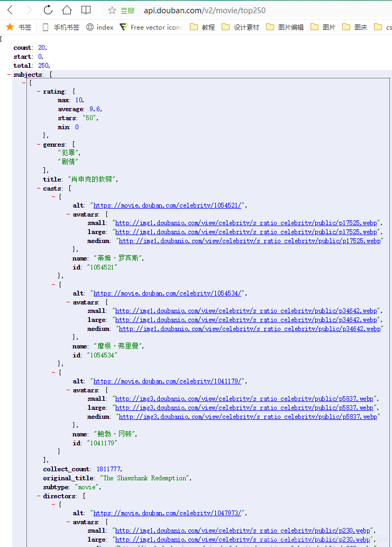Click the genre string "犯罪"
392x547 pixels.
68,153
